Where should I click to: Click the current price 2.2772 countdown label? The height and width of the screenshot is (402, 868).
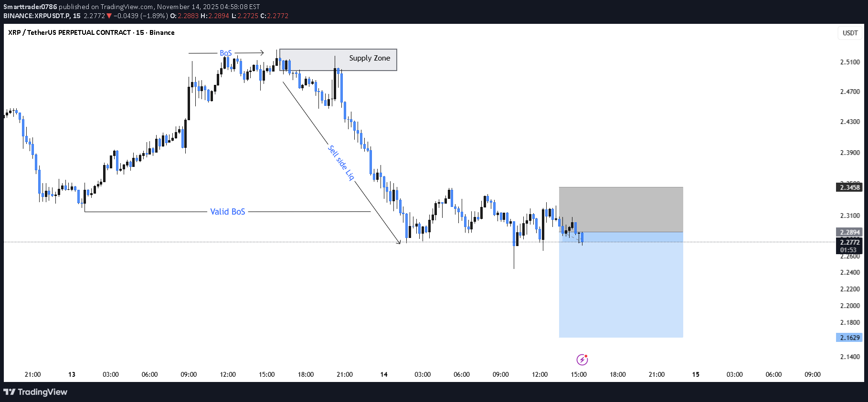(x=850, y=246)
